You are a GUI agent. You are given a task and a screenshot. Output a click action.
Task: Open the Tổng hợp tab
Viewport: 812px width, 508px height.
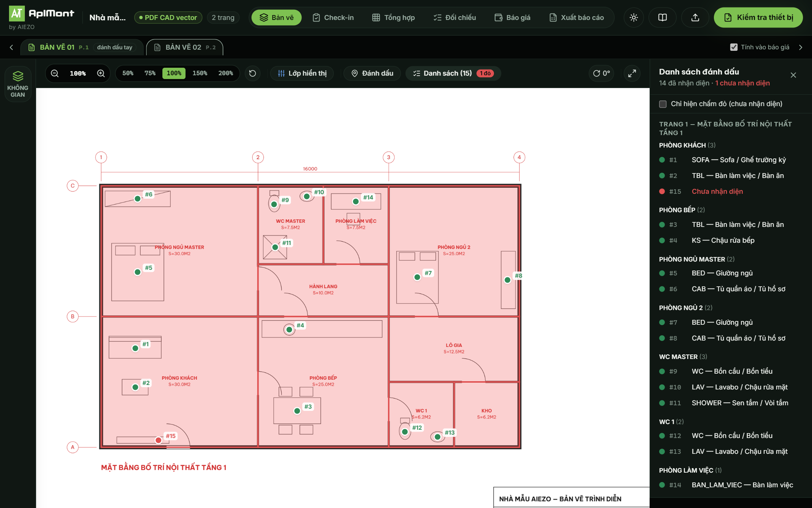coord(394,18)
